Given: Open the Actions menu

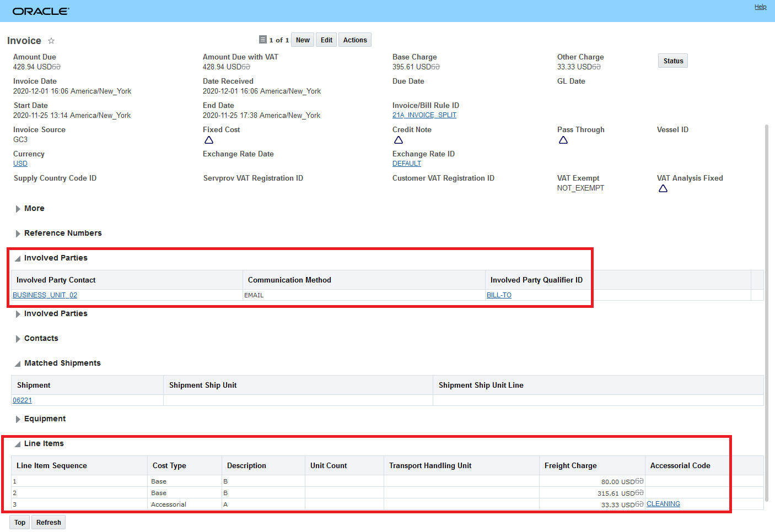Looking at the screenshot, I should coord(355,40).
